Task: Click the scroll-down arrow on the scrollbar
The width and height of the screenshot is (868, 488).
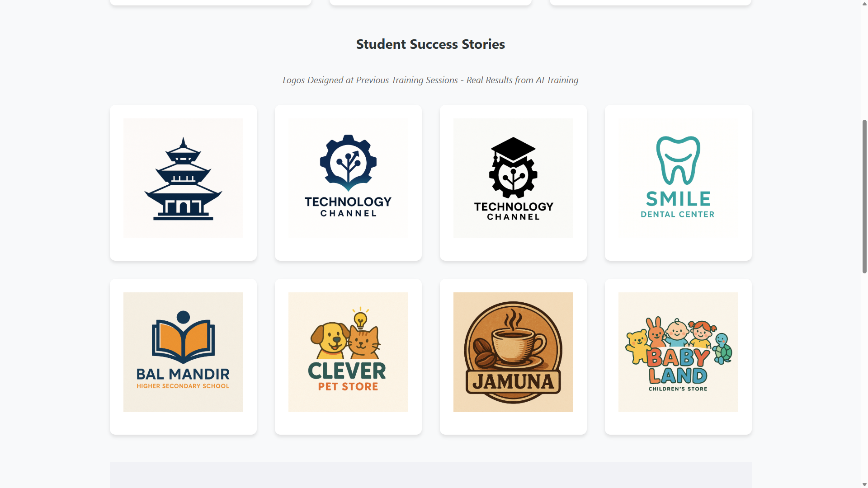Action: 864,484
